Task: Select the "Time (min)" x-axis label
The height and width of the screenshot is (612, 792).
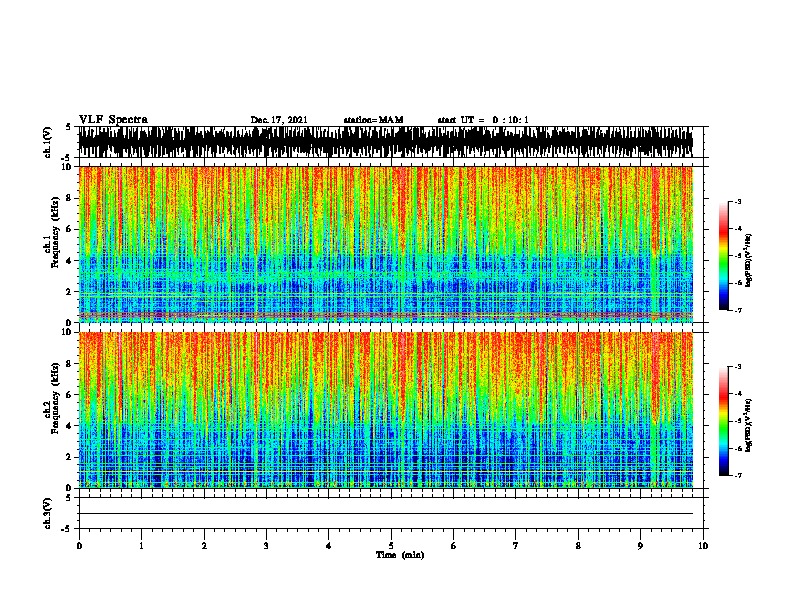Action: tap(400, 555)
